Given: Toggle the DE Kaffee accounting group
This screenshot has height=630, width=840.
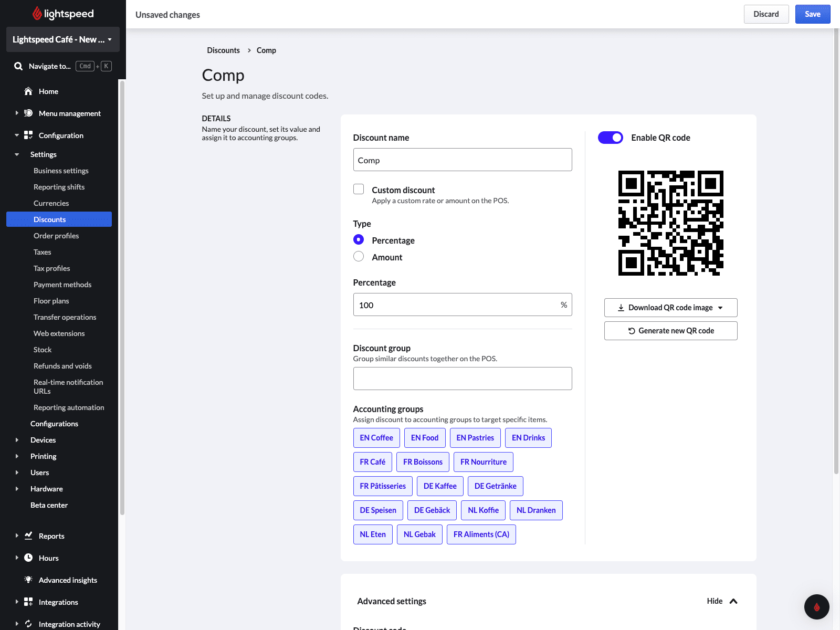Looking at the screenshot, I should pos(440,486).
